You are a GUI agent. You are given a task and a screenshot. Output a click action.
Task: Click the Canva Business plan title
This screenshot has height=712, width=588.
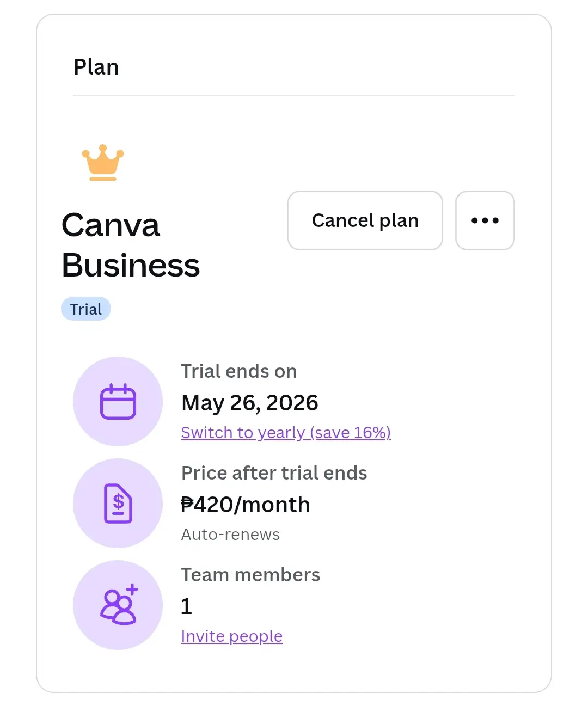(x=131, y=245)
